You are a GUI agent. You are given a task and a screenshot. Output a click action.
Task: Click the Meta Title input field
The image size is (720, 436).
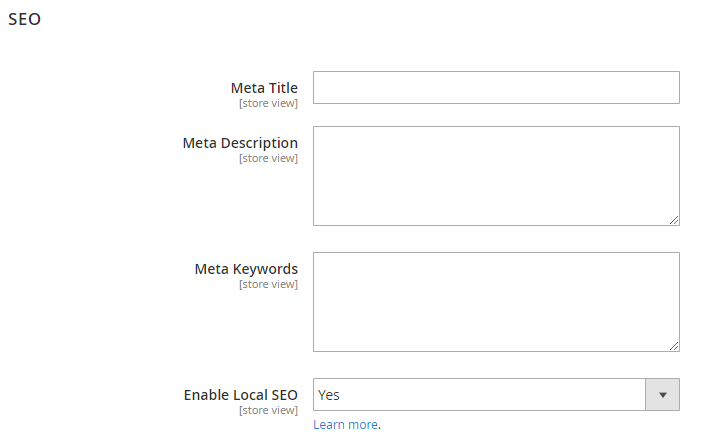tap(496, 88)
